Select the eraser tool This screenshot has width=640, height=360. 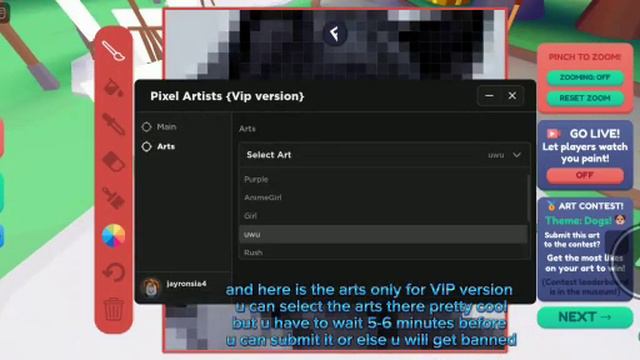click(113, 161)
